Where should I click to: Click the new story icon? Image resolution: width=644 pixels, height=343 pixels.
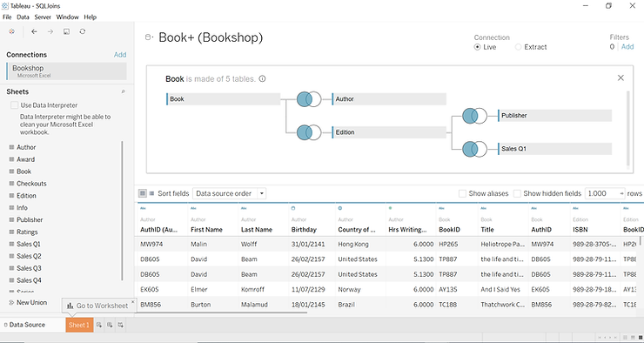[120, 325]
